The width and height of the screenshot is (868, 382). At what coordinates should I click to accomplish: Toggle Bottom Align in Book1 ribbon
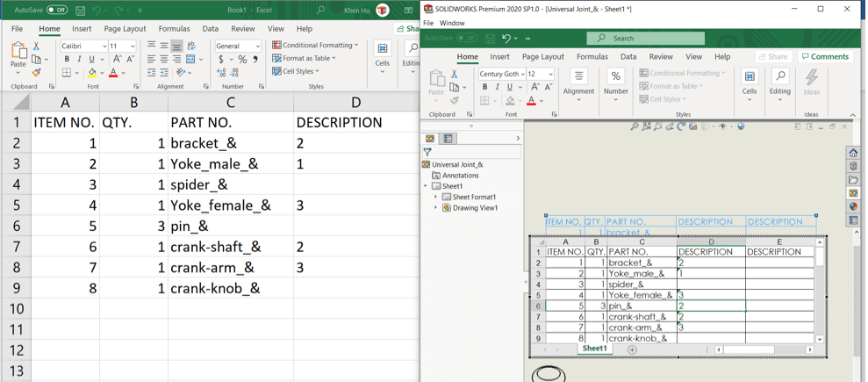[x=176, y=46]
